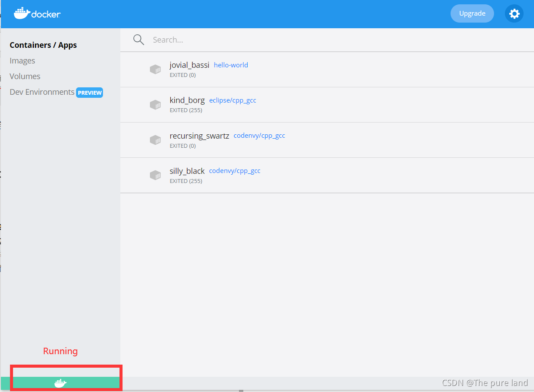
Task: Click the container icon beside recursing_swartz
Action: pos(155,140)
